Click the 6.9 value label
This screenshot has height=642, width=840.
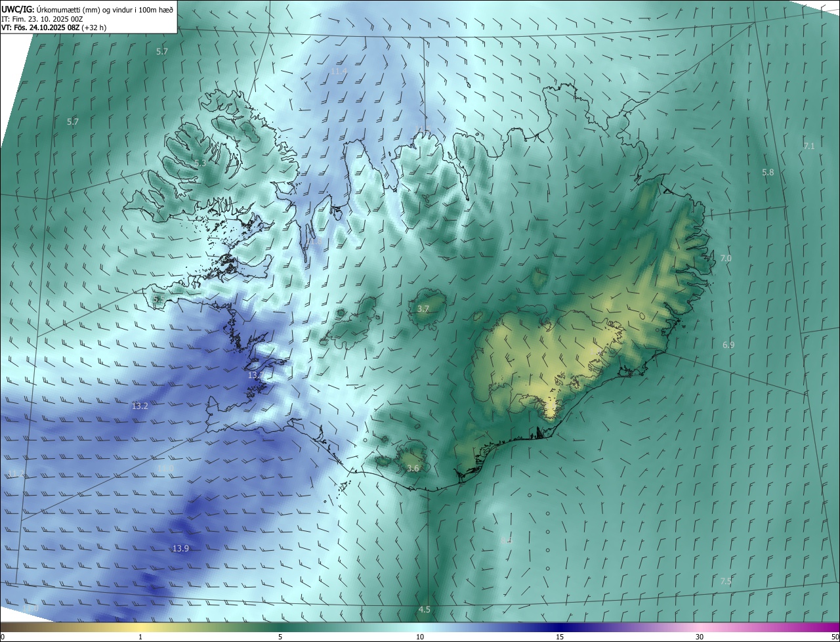pyautogui.click(x=728, y=345)
